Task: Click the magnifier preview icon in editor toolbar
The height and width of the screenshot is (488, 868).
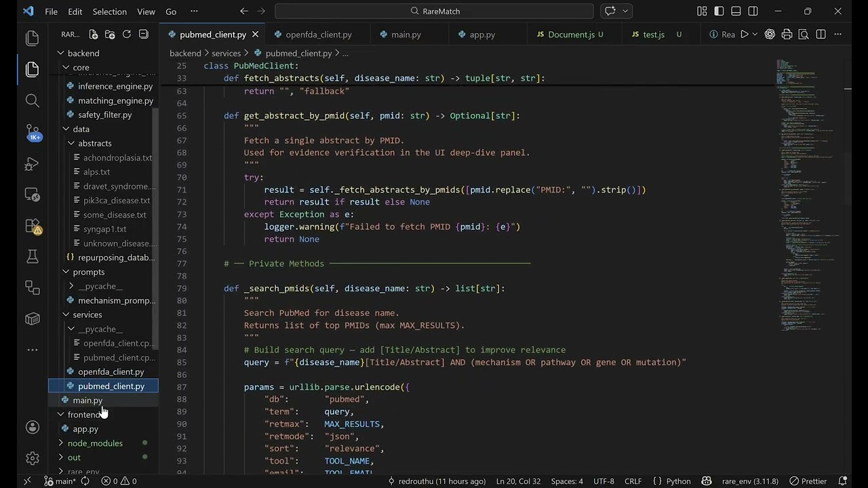Action: pyautogui.click(x=804, y=35)
